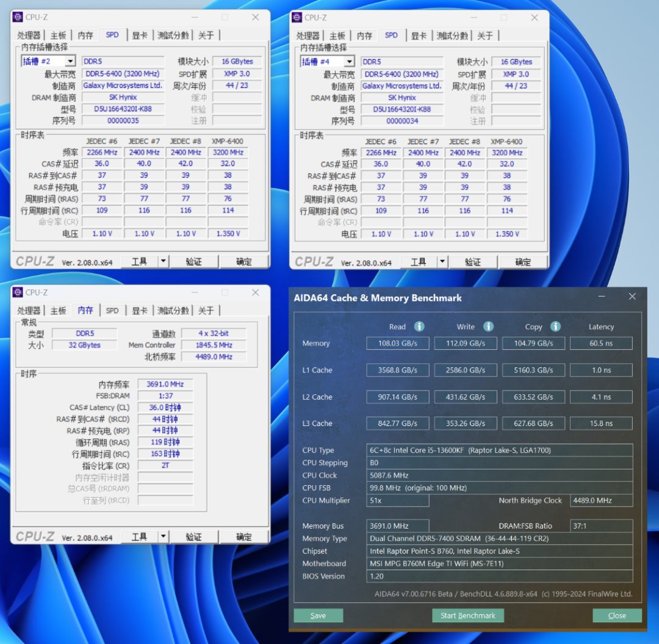Click L3 Cache Latency value 15.8 ns

point(601,423)
